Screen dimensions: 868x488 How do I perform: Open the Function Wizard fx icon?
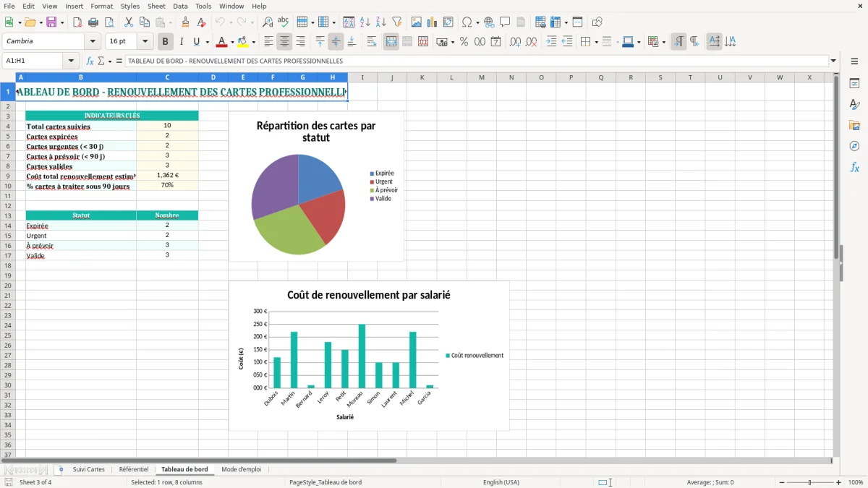[90, 61]
